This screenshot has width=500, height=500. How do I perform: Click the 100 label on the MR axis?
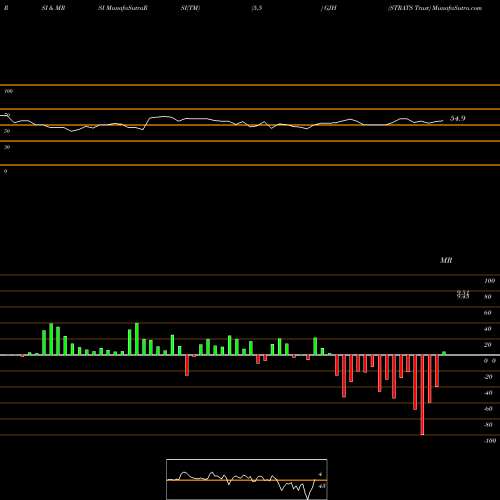489,281
